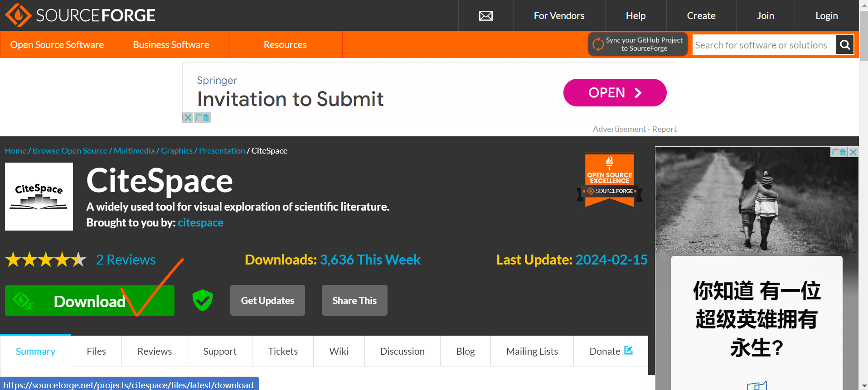The height and width of the screenshot is (390, 868).
Task: Click the ad info icon on sidebar ad
Action: 839,152
